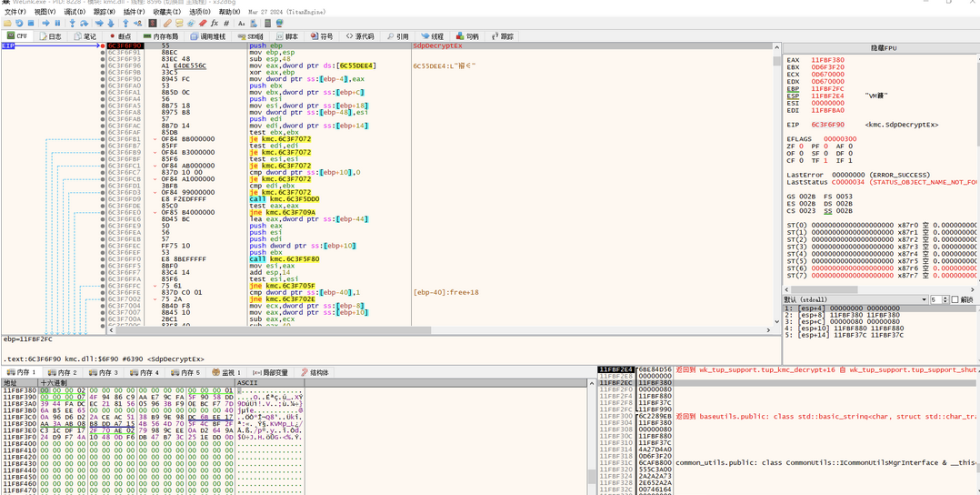Click the ASCII column header in dump
This screenshot has width=980, height=495.
point(269,382)
